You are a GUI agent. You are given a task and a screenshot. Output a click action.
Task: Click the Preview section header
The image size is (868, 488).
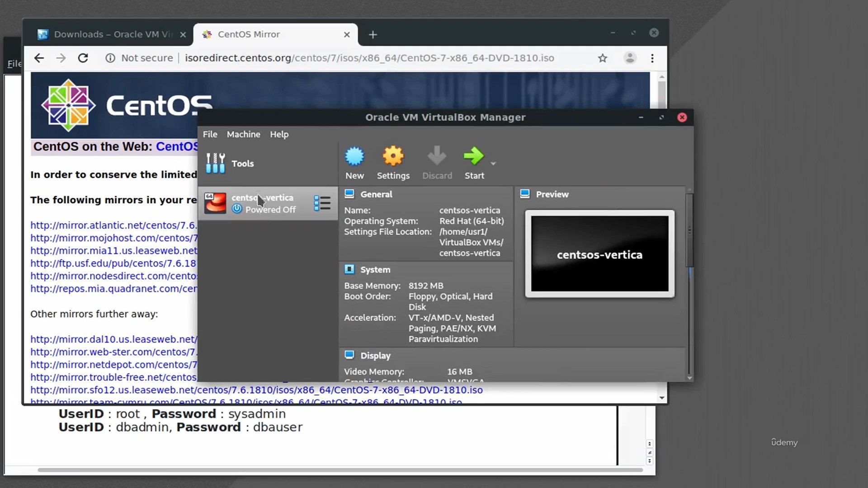pos(552,194)
